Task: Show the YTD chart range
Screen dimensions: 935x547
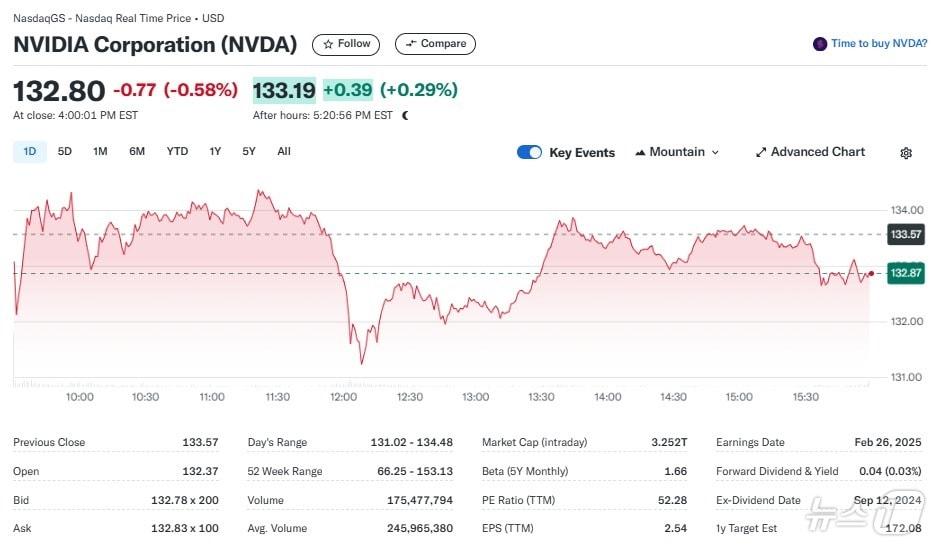Action: [177, 151]
